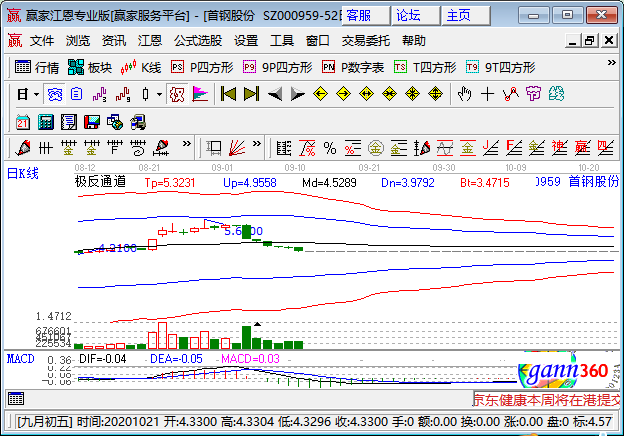Open the candlestick style dropdown arrow

159,94
